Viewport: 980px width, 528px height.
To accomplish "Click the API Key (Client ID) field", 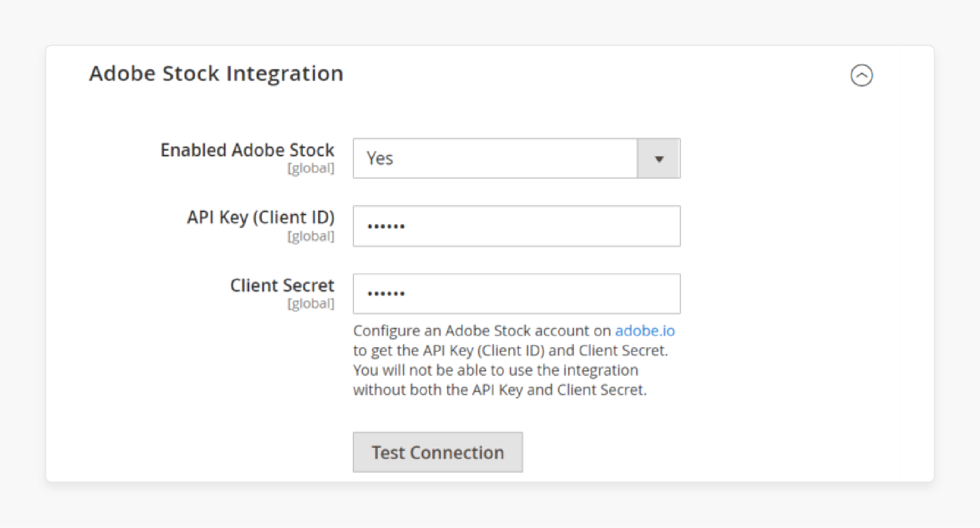I will [516, 226].
